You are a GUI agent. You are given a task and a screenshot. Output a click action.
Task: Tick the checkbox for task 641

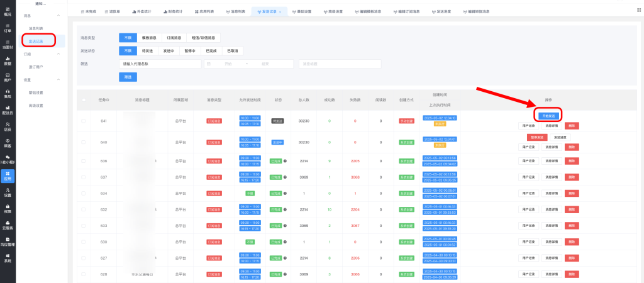coord(84,121)
